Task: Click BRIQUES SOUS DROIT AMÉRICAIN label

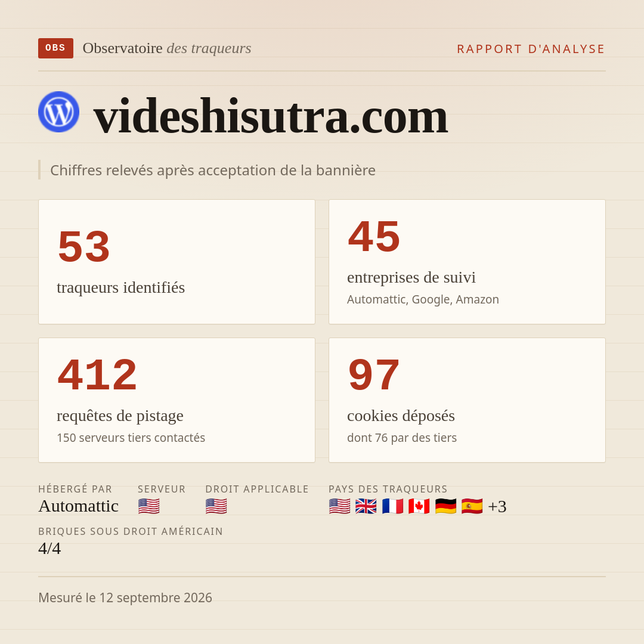Action: pos(131,531)
